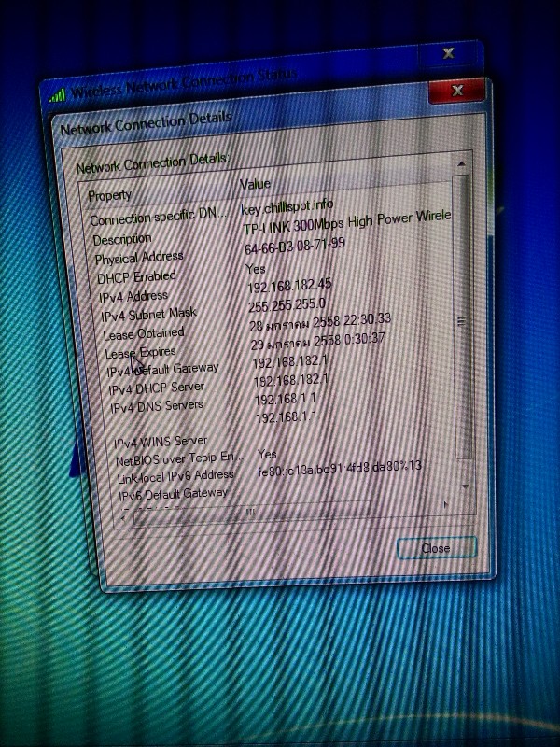This screenshot has width=560, height=747.
Task: Click the Property column header
Action: pyautogui.click(x=110, y=195)
